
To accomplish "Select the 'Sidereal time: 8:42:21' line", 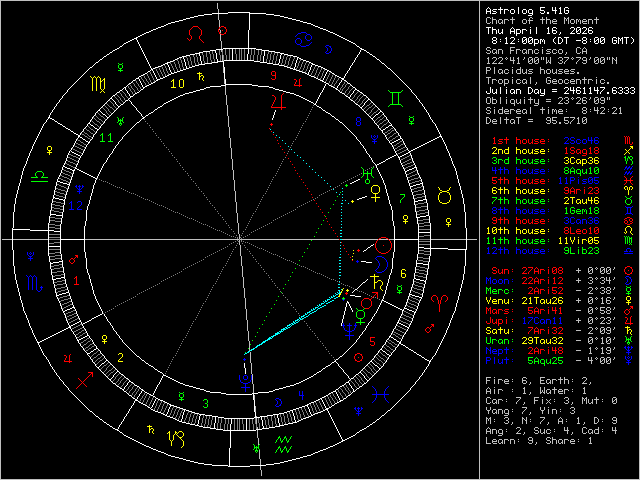I will (554, 111).
